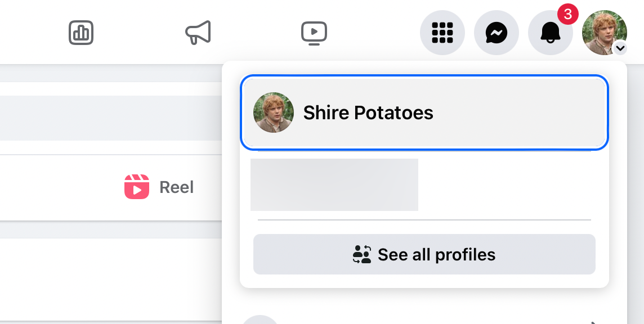Select the Shire Potatoes profile row

coord(424,113)
